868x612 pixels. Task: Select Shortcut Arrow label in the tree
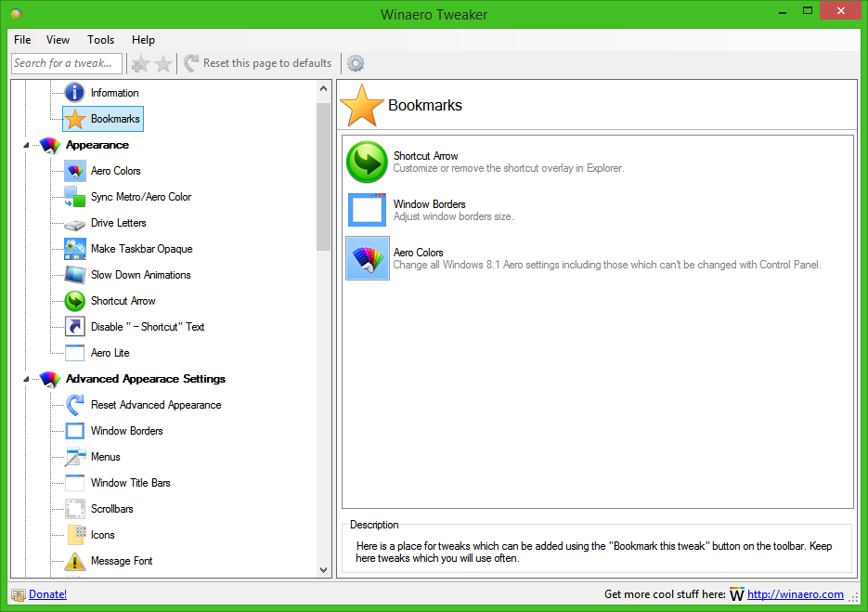tap(123, 301)
